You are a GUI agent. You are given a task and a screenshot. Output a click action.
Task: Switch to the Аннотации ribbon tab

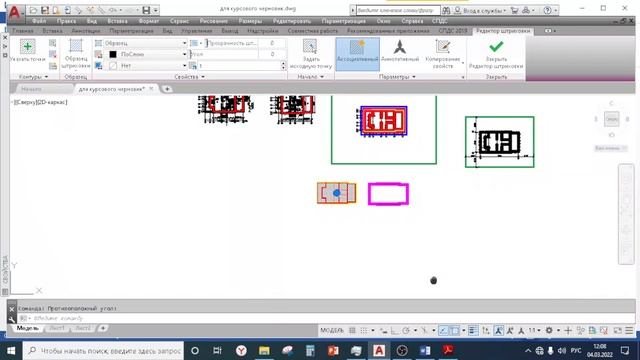pos(86,31)
